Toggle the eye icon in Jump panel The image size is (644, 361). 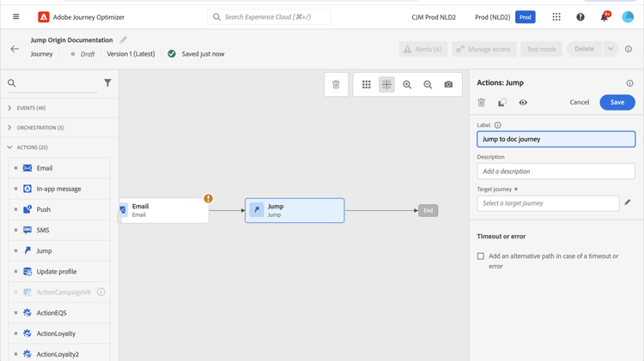(x=523, y=103)
